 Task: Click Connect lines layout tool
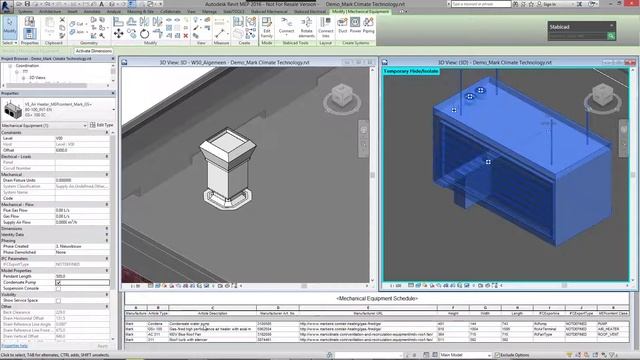click(325, 27)
